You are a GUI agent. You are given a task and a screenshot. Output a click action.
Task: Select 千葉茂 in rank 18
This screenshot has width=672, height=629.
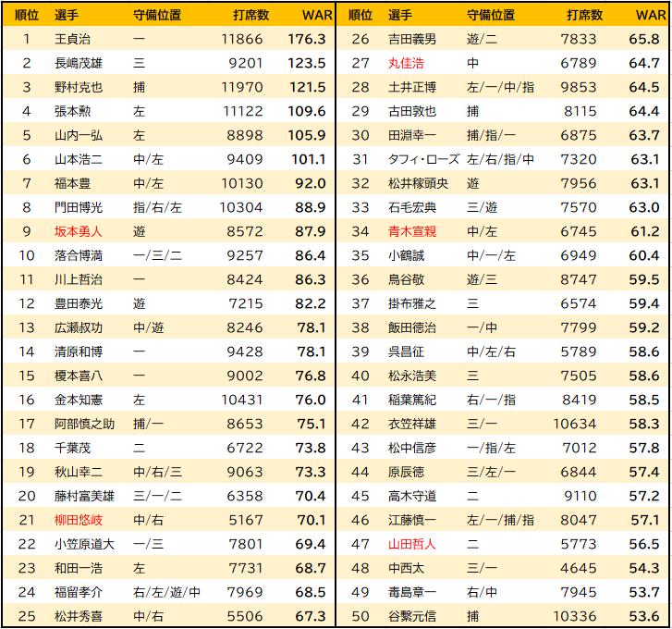coord(72,447)
